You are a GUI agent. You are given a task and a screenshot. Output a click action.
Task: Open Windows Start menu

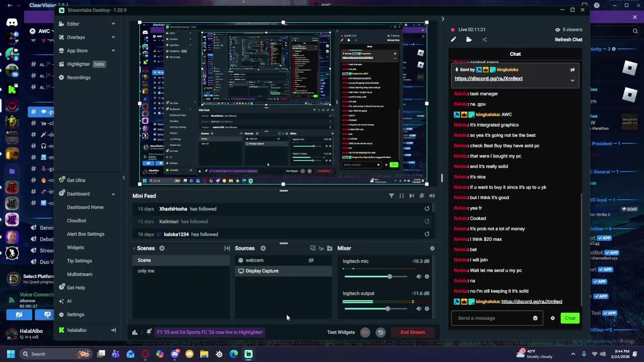point(11,354)
